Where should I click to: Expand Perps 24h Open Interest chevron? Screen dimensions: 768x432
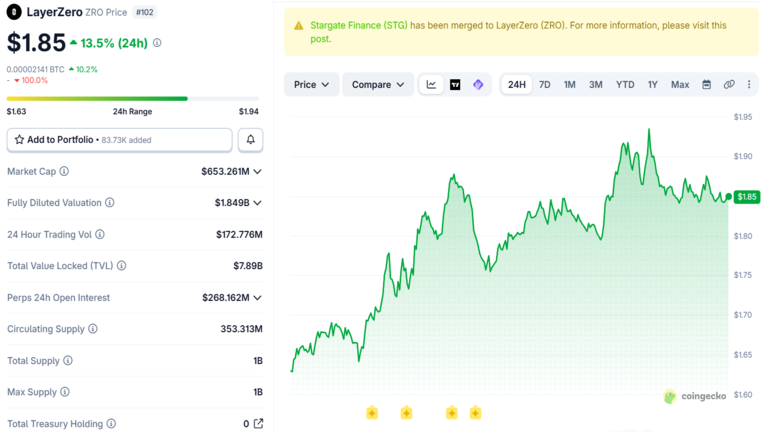258,298
